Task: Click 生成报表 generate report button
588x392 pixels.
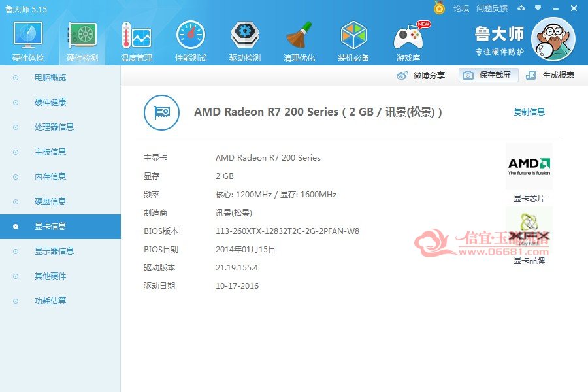Action: pos(559,75)
